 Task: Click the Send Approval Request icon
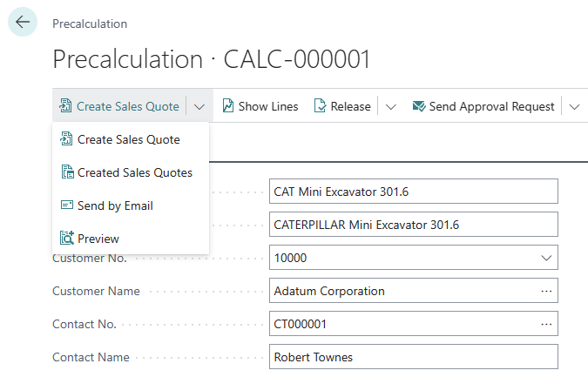[418, 106]
